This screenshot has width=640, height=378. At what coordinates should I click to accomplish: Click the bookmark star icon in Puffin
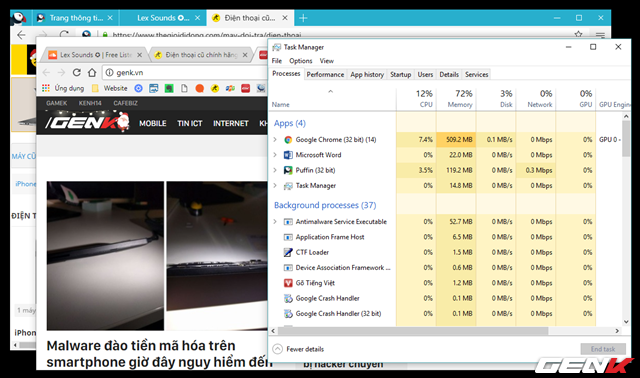pyautogui.click(x=578, y=34)
